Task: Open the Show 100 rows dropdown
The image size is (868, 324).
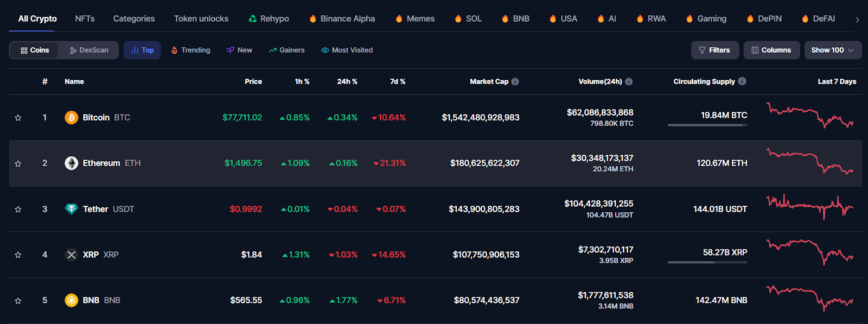Action: [x=833, y=50]
